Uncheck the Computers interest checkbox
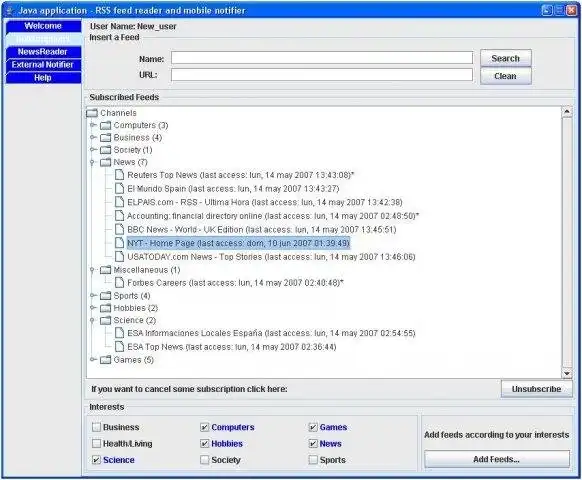The image size is (582, 480). coord(205,427)
